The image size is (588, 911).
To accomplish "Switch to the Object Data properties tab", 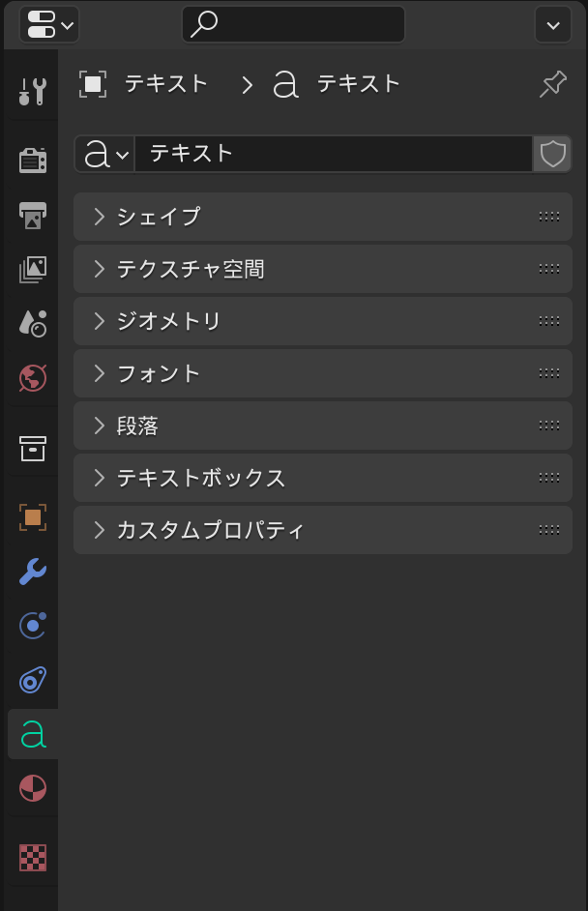I will (32, 734).
